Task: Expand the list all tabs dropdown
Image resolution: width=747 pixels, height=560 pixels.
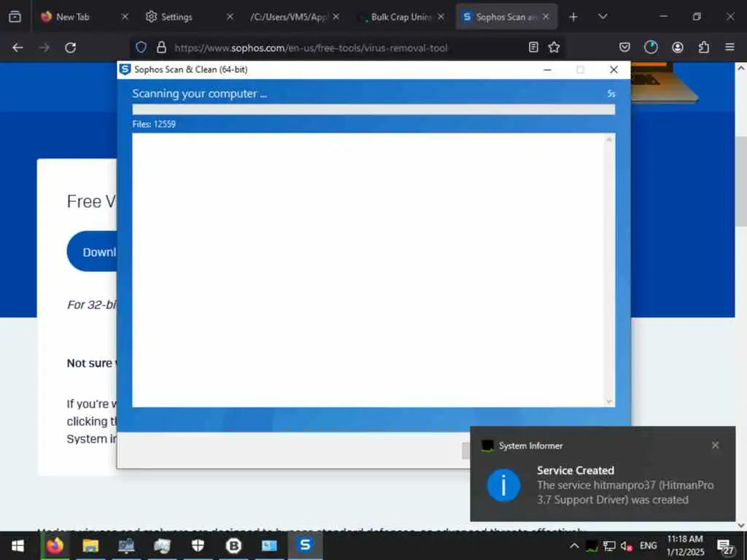Action: point(603,17)
